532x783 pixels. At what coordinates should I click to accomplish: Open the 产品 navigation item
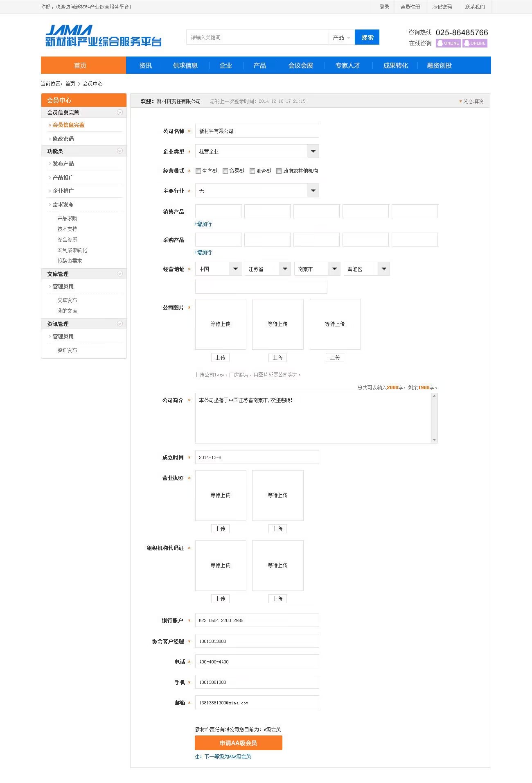pyautogui.click(x=260, y=65)
